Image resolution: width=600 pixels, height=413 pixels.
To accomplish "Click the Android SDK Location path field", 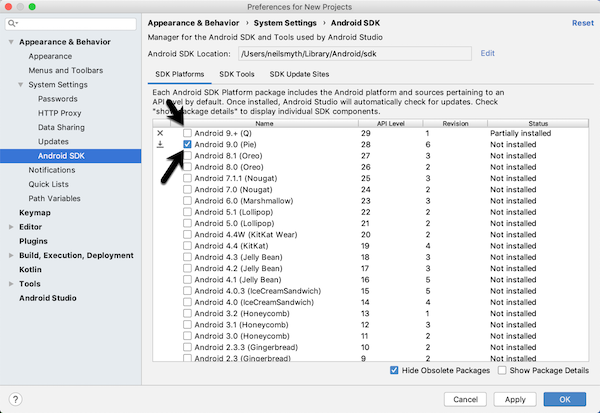I will point(355,54).
